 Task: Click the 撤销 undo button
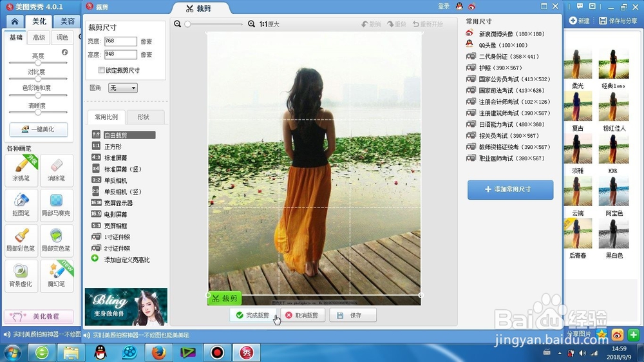371,24
